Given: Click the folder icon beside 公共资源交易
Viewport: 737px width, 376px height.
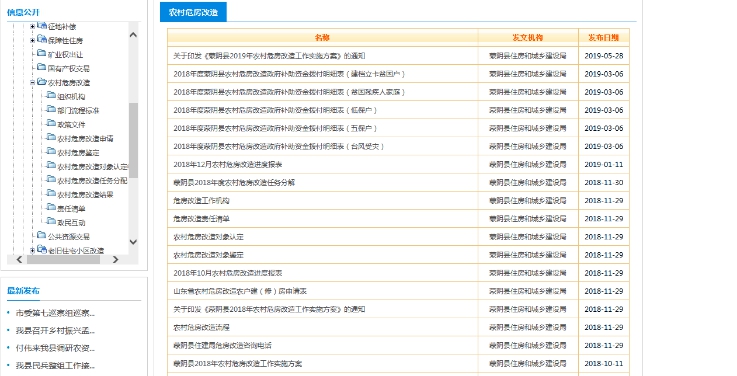Looking at the screenshot, I should click(41, 235).
